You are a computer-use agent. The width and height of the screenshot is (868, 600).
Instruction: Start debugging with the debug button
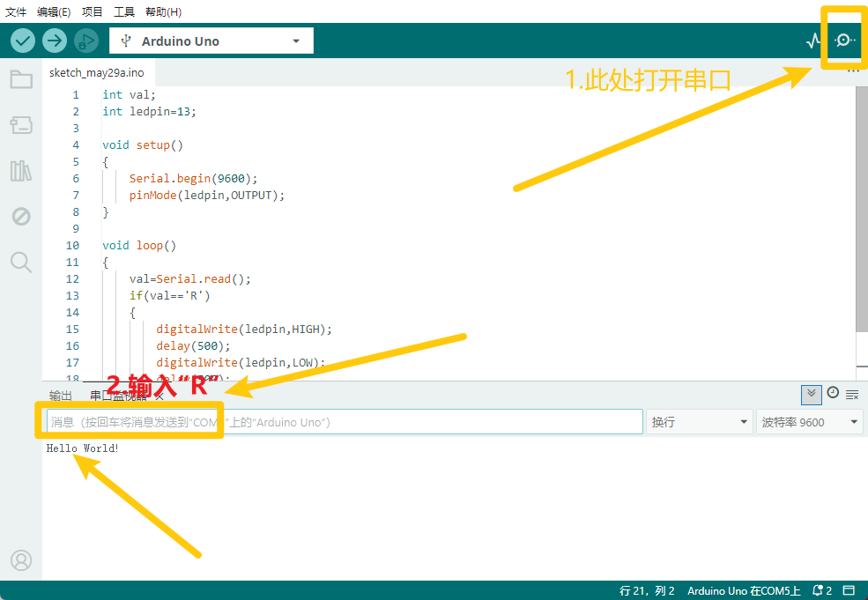(86, 41)
